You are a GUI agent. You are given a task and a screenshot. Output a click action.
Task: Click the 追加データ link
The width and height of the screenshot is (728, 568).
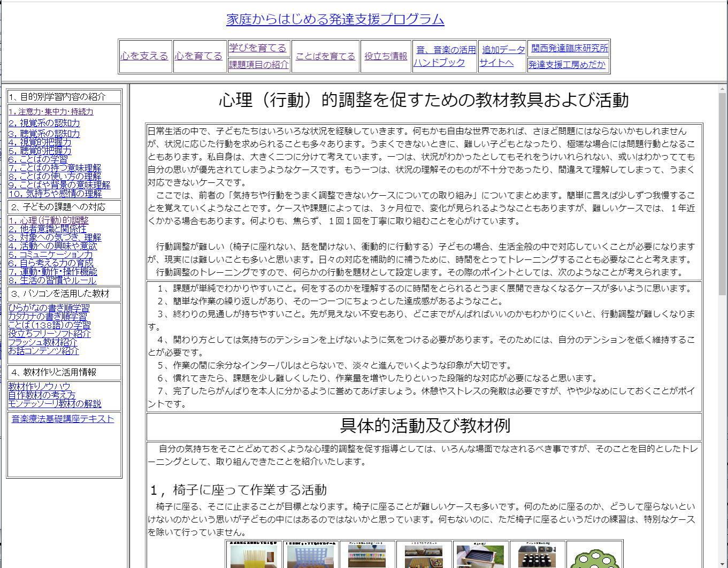[x=503, y=50]
